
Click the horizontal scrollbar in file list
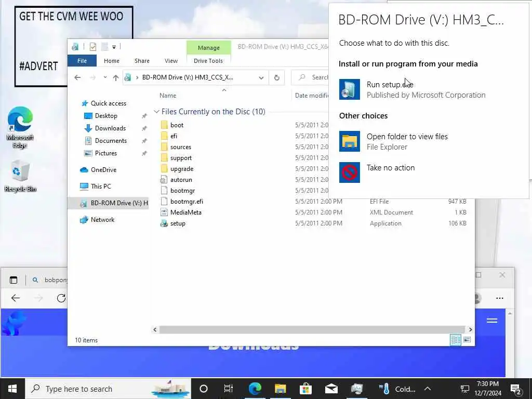(x=312, y=329)
